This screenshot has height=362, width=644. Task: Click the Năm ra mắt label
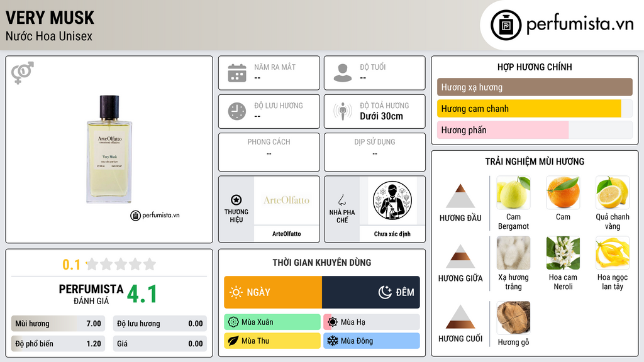(x=275, y=67)
